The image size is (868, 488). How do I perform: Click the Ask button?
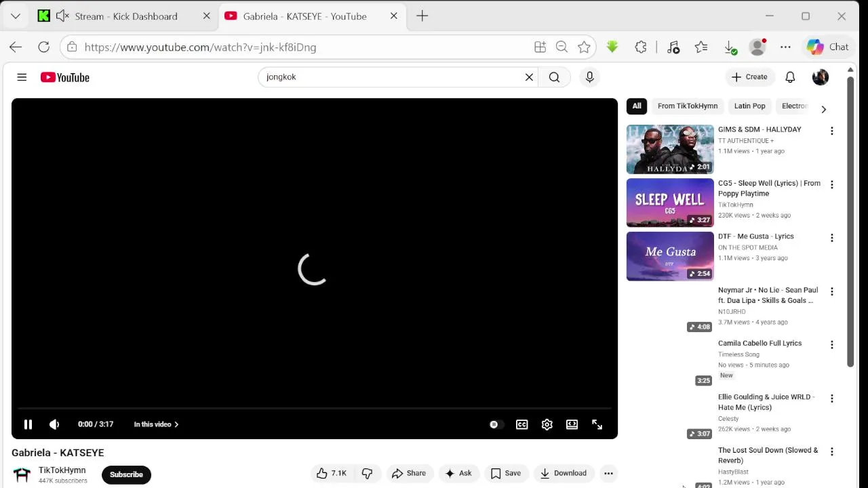pyautogui.click(x=458, y=473)
